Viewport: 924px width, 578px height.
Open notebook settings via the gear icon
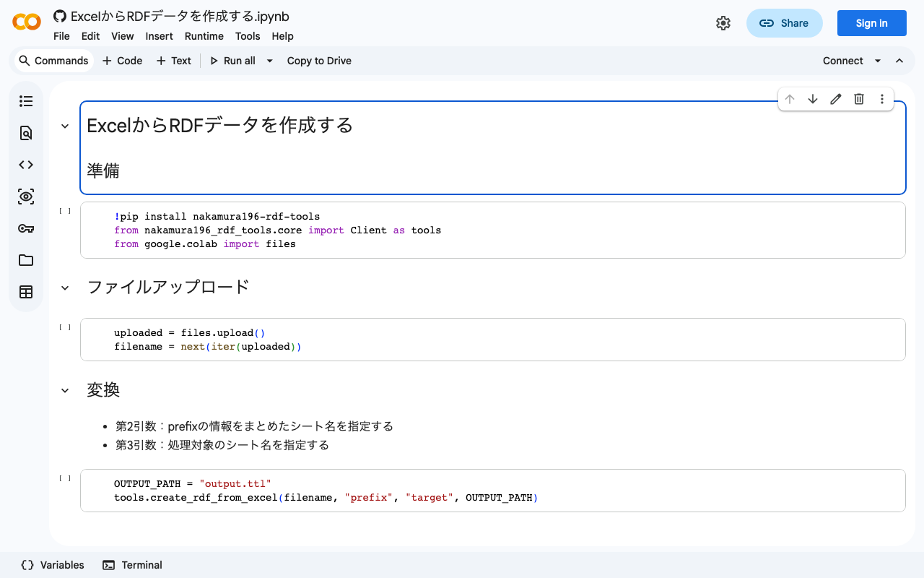[723, 23]
